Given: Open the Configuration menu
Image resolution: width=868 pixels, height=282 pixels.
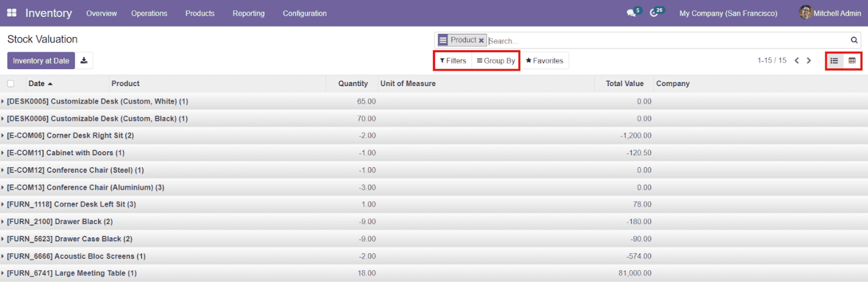Looking at the screenshot, I should [304, 13].
